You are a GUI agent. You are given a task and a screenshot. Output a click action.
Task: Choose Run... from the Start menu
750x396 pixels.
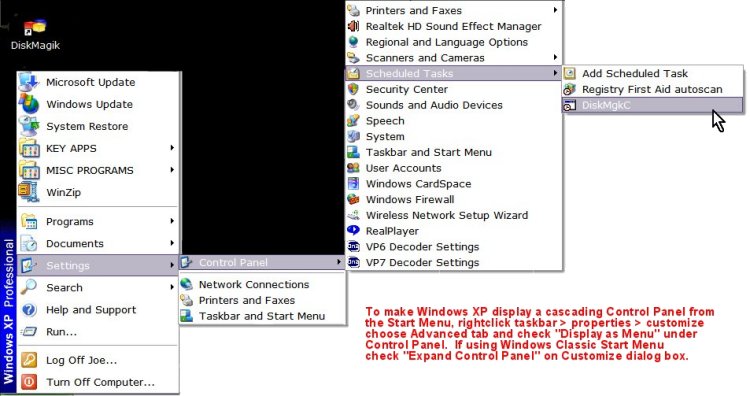coord(98,331)
